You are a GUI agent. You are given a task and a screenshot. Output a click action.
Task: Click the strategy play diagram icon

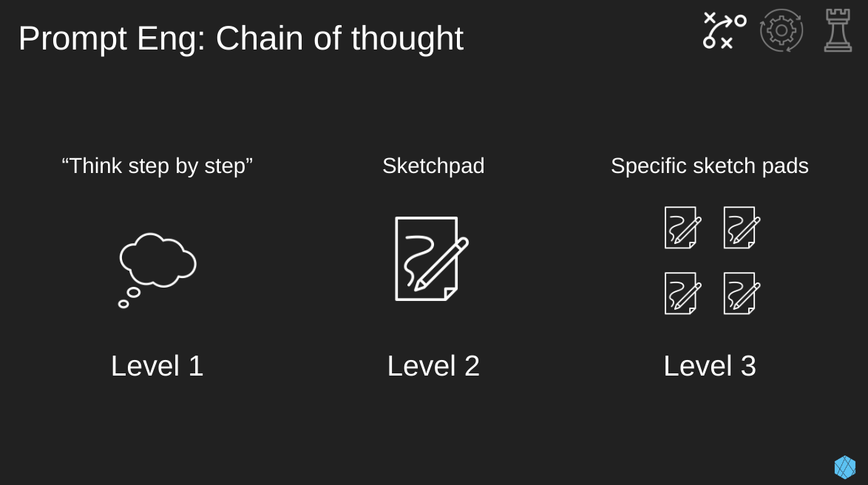pyautogui.click(x=725, y=30)
